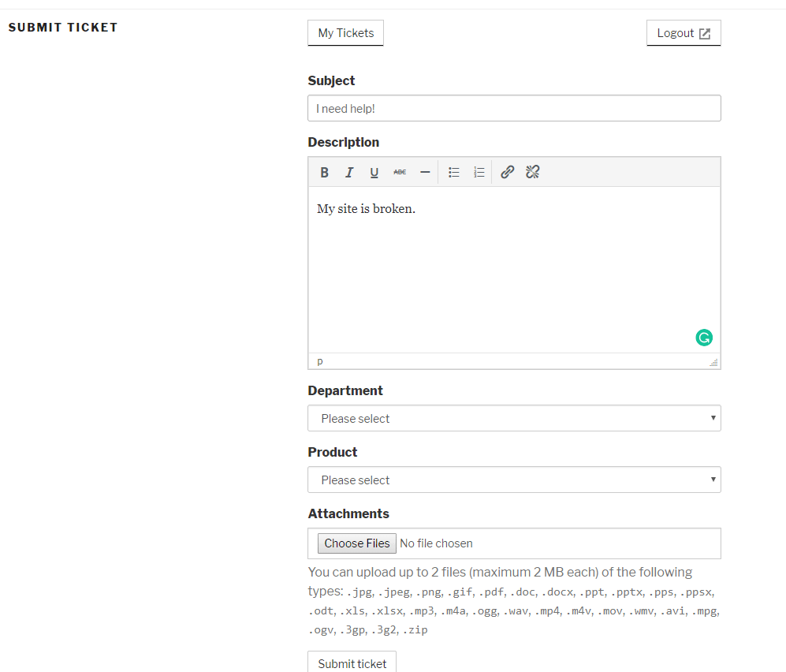The image size is (786, 672).
Task: Remove link with the unlink icon
Action: pyautogui.click(x=532, y=173)
